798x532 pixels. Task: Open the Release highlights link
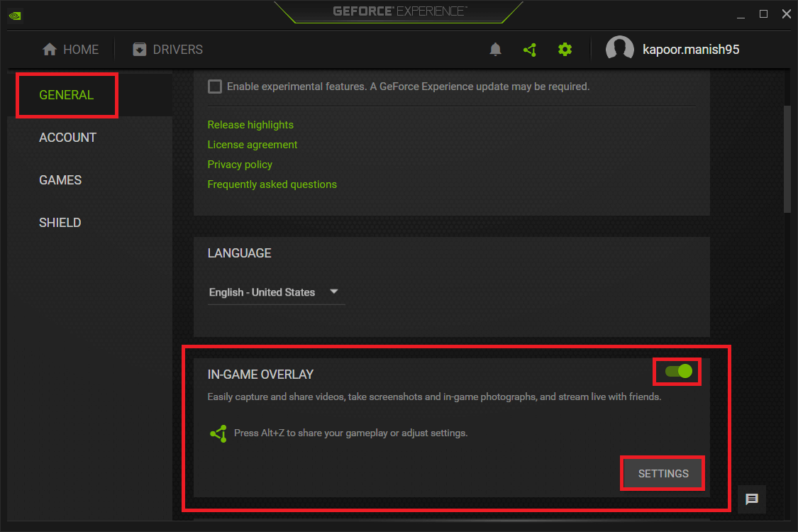pyautogui.click(x=250, y=125)
